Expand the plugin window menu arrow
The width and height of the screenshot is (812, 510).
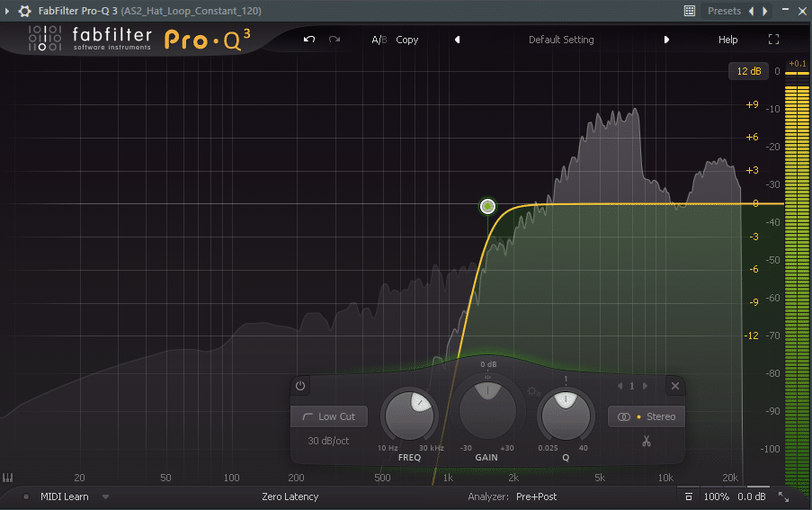pyautogui.click(x=7, y=11)
